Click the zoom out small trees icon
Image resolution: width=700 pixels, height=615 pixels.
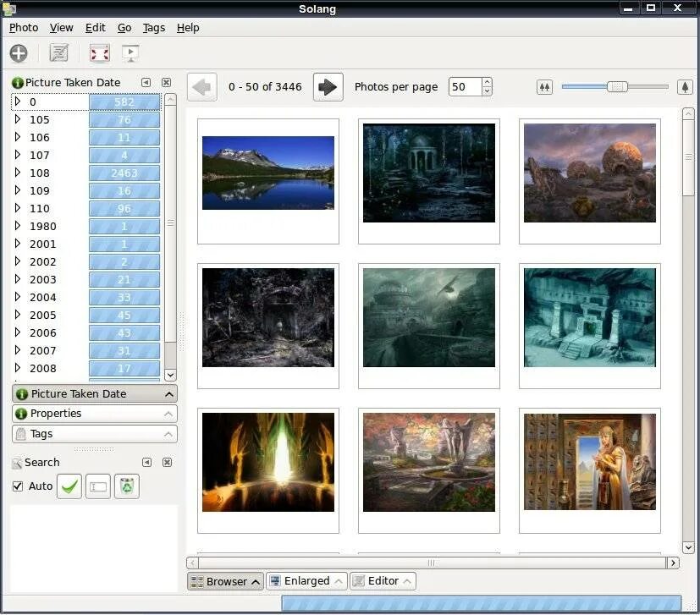[x=544, y=87]
